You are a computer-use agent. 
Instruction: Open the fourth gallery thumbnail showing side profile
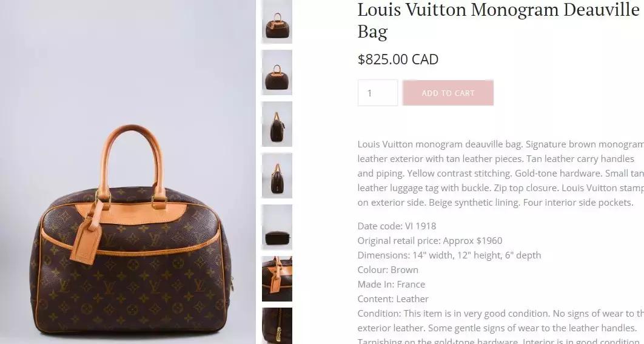(277, 175)
